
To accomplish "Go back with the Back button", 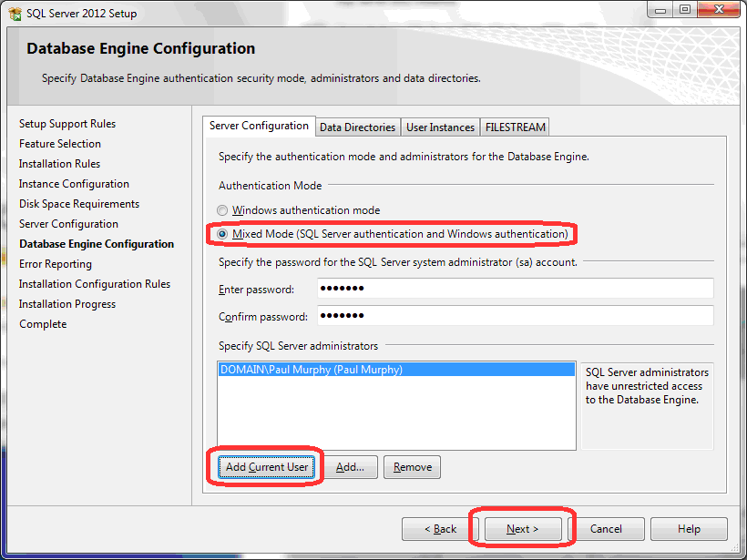I will [441, 529].
